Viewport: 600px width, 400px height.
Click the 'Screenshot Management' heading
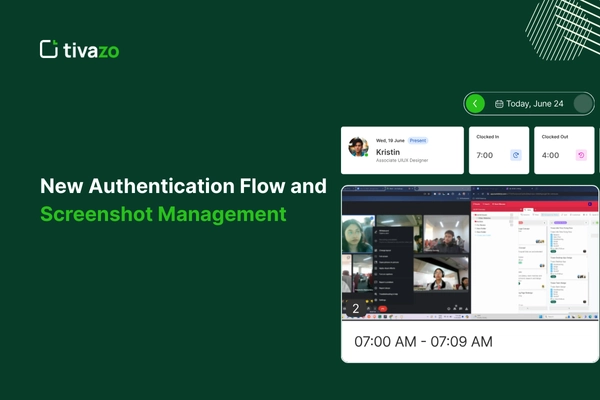pyautogui.click(x=163, y=214)
